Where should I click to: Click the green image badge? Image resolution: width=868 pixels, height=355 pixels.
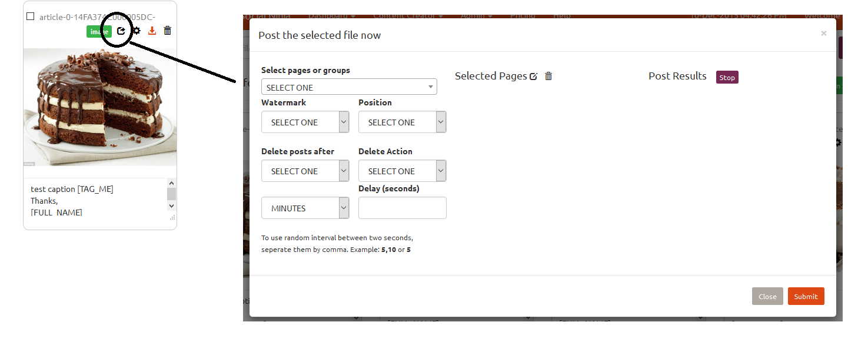[99, 31]
